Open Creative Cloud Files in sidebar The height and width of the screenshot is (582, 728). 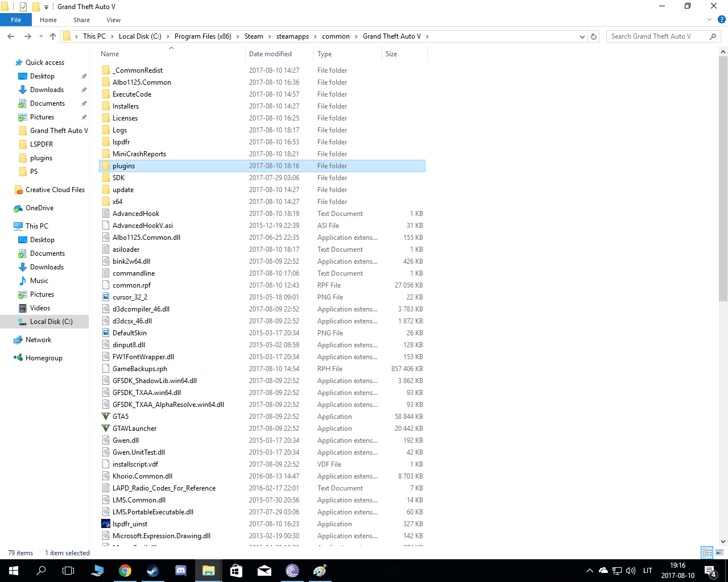[55, 190]
